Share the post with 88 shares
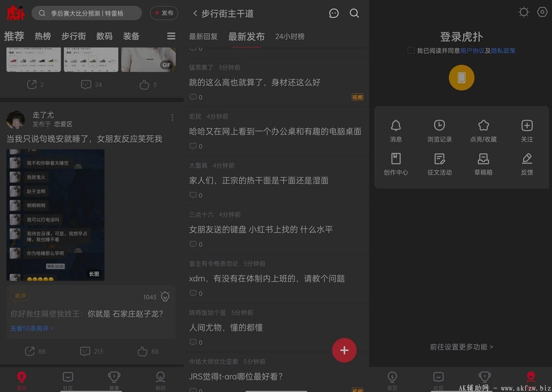 [x=35, y=351]
